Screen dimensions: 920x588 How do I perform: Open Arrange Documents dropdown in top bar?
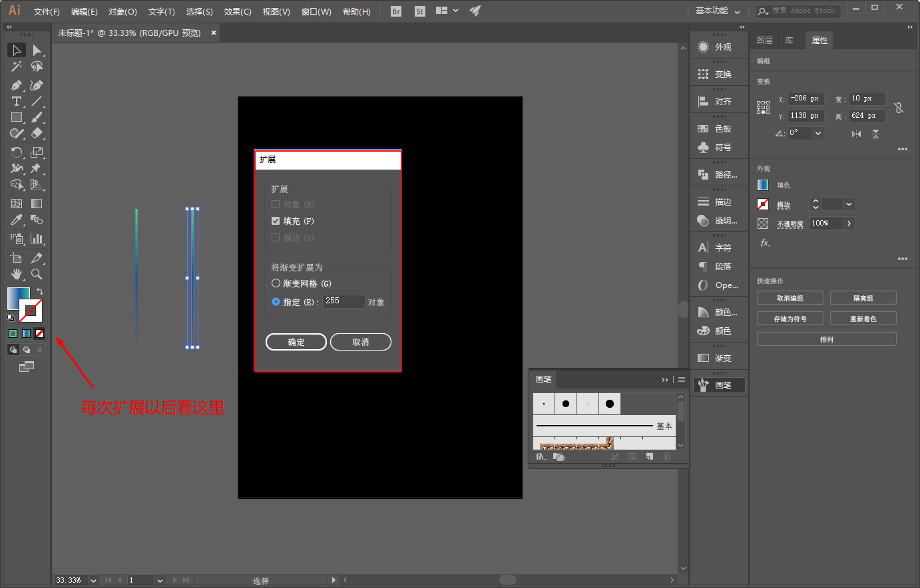tap(447, 11)
